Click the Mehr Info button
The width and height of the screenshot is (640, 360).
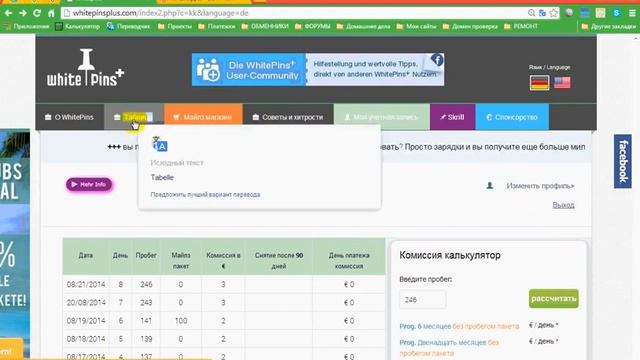89,184
